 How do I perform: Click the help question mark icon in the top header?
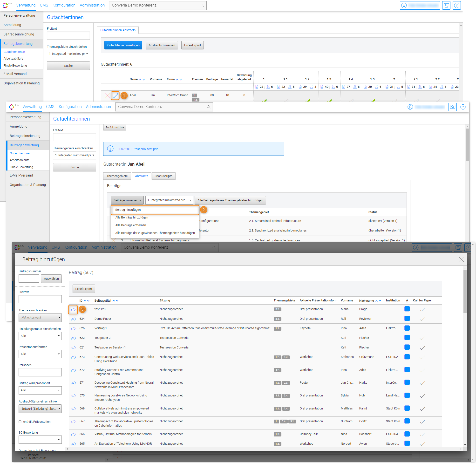pos(456,5)
